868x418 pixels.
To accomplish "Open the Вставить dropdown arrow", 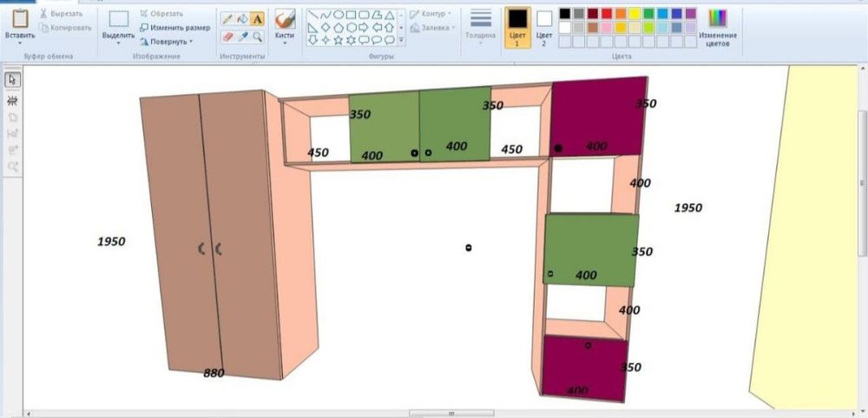I will [x=20, y=43].
